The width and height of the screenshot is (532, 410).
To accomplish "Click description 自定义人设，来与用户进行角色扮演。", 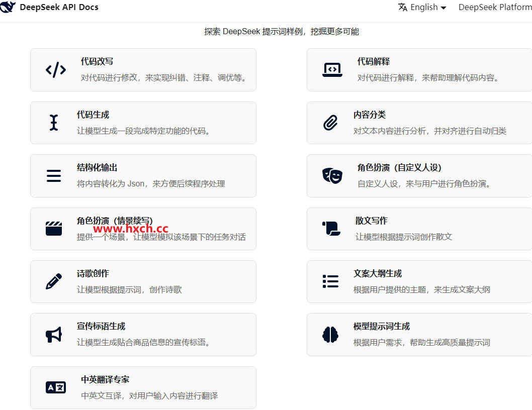I will click(425, 184).
